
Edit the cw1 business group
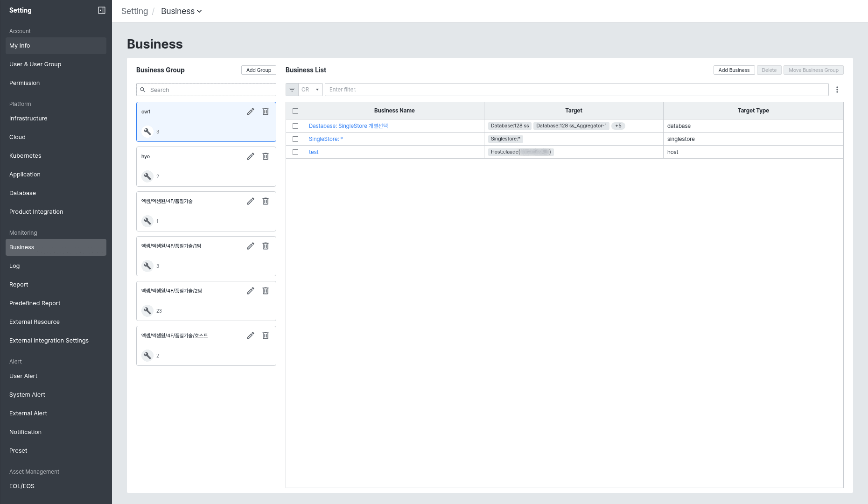(x=251, y=112)
